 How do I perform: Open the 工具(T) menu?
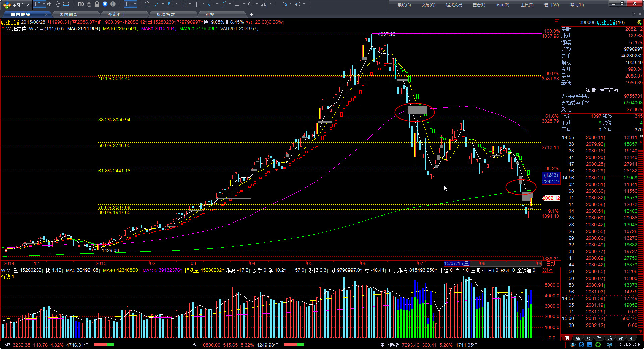coord(527,5)
